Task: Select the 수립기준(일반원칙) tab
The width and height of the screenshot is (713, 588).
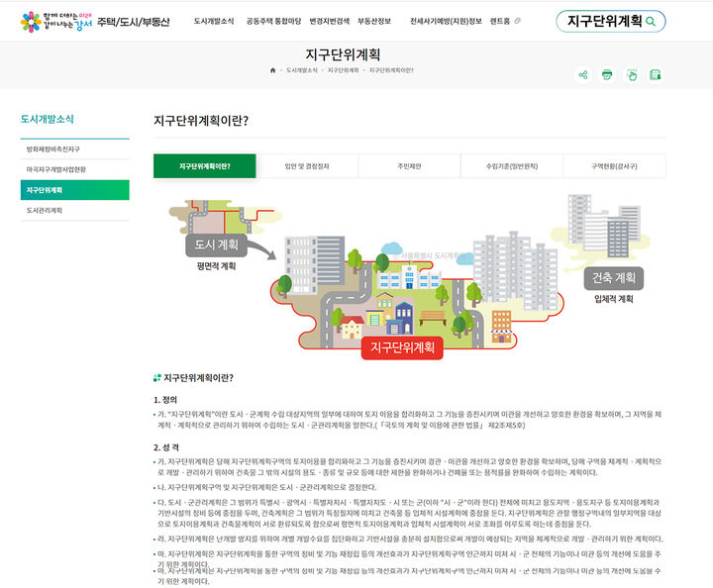Action: tap(511, 166)
